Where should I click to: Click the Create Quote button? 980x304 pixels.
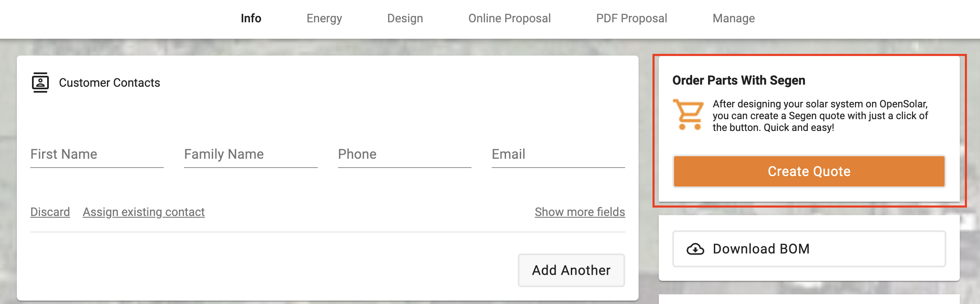point(809,171)
